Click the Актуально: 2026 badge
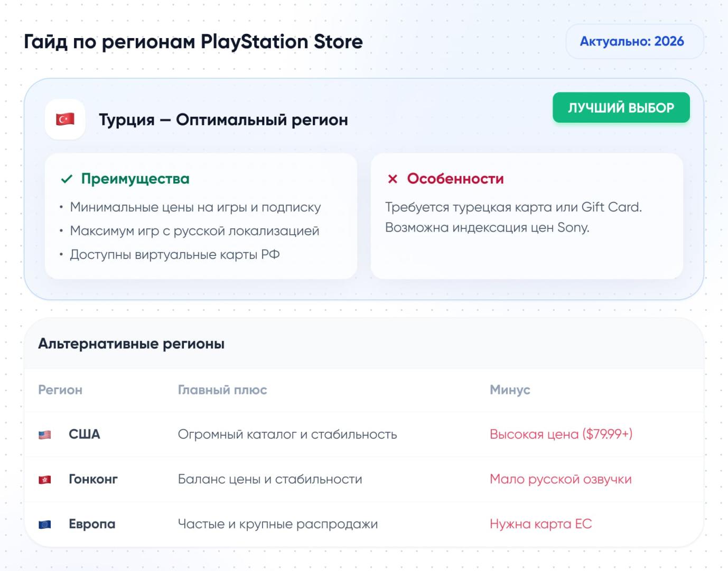This screenshot has width=728, height=571. point(632,41)
